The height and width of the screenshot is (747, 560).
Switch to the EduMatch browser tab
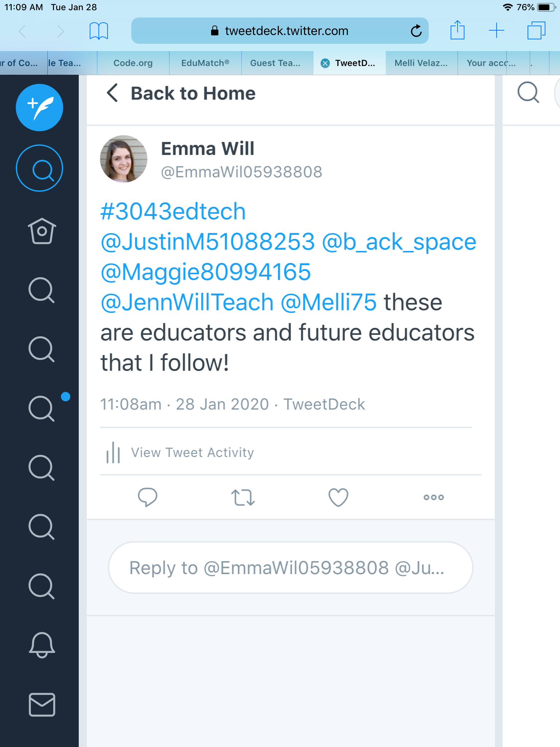tap(205, 63)
